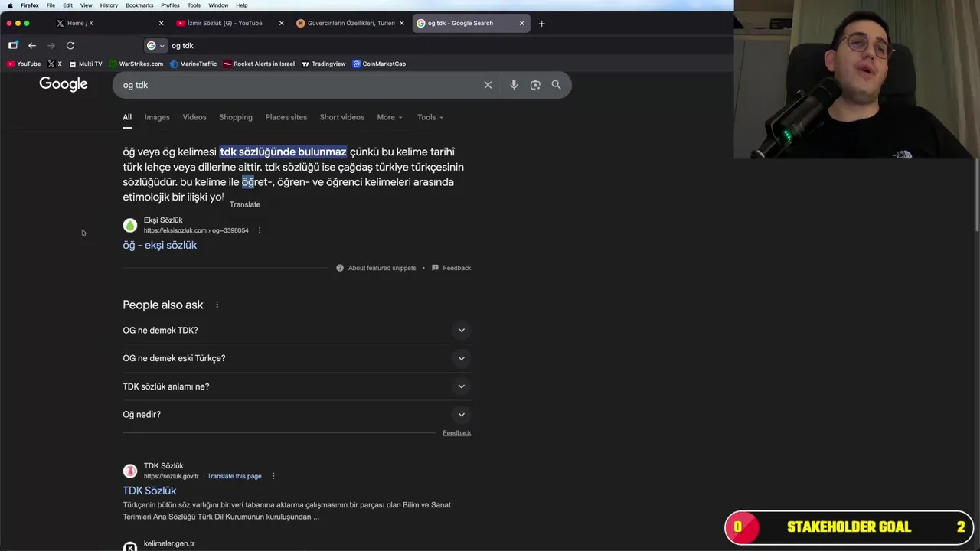Close the Home / X tab

point(161,23)
